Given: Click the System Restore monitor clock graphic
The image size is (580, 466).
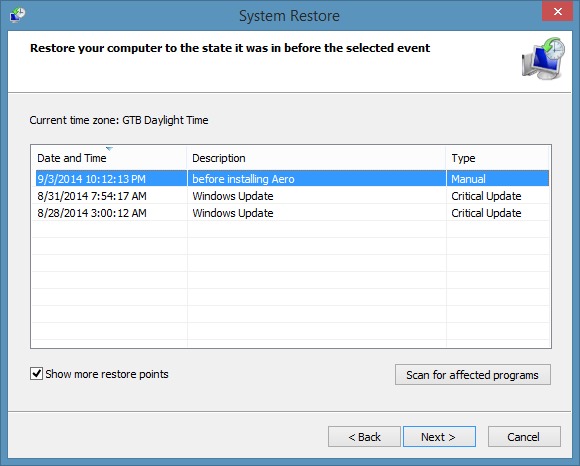Looking at the screenshot, I should click(x=543, y=58).
